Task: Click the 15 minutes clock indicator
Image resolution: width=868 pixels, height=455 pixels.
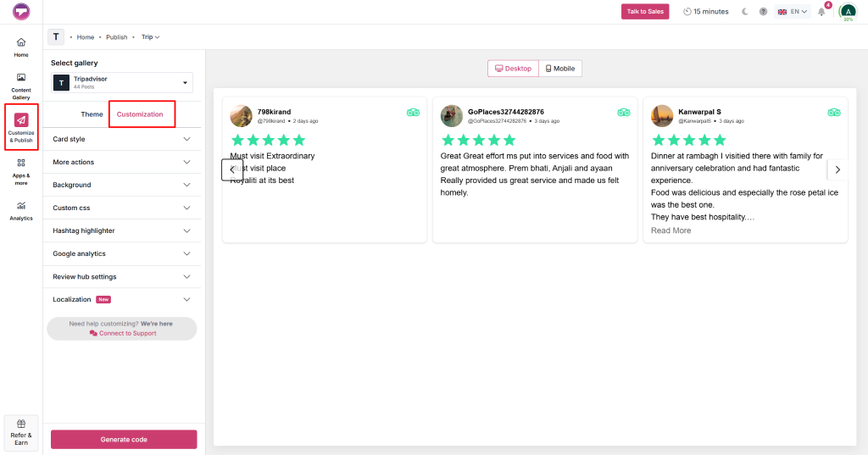Action: [x=706, y=12]
